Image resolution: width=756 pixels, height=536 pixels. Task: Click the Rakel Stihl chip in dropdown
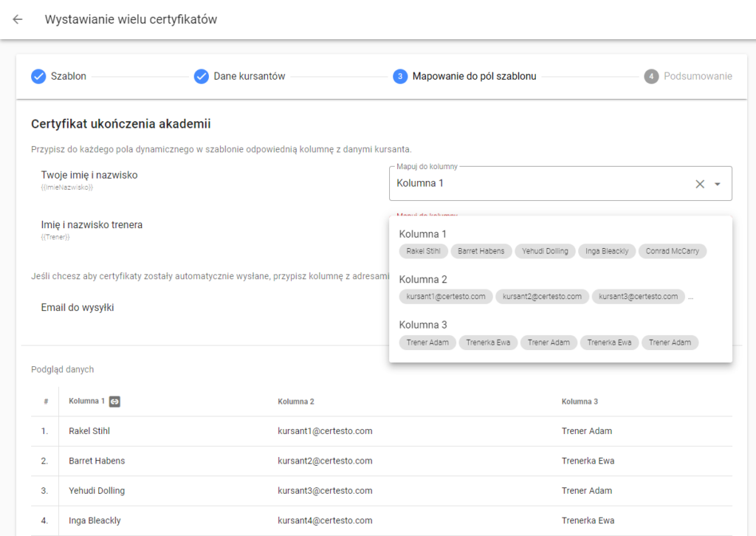423,251
